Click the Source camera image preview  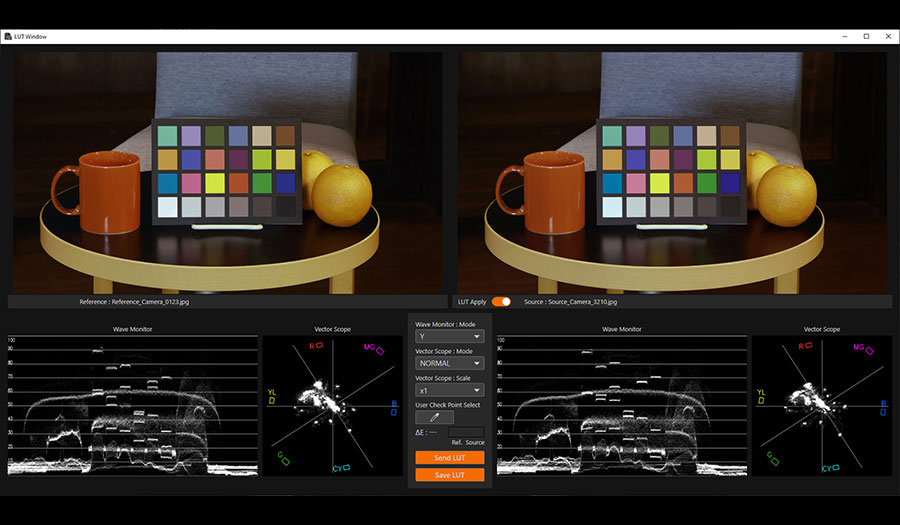coord(672,173)
